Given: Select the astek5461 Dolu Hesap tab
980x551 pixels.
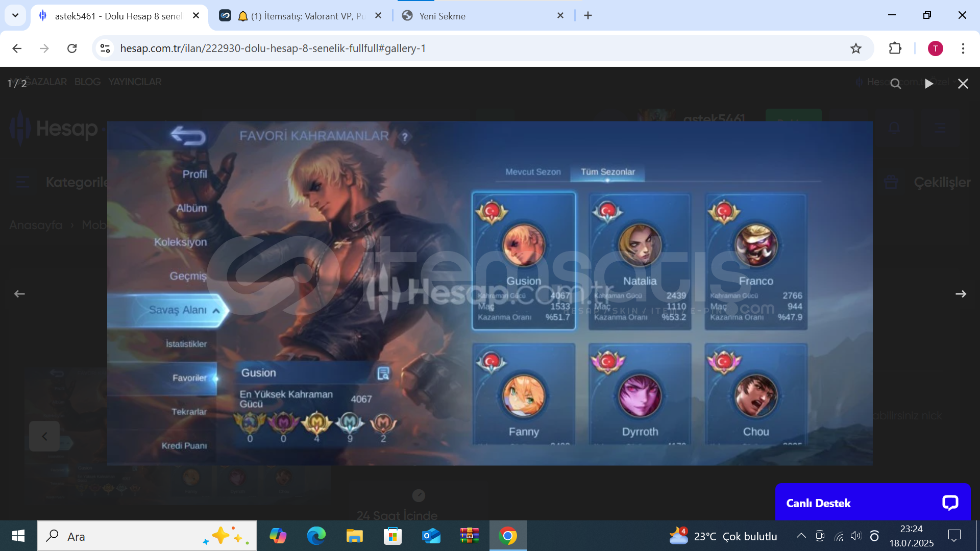Looking at the screenshot, I should pos(118,16).
